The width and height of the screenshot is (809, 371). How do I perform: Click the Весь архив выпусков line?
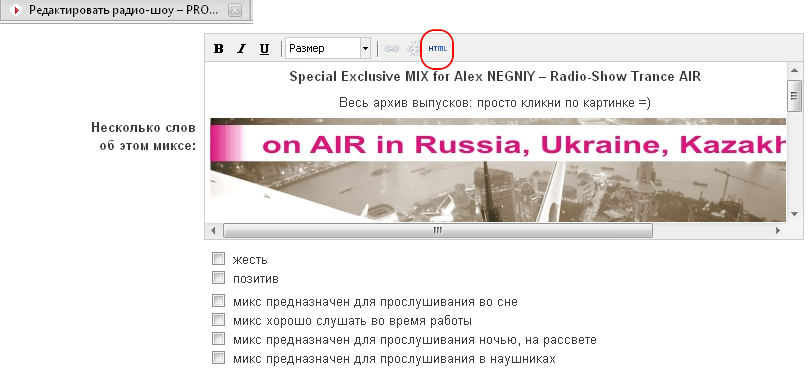click(495, 103)
